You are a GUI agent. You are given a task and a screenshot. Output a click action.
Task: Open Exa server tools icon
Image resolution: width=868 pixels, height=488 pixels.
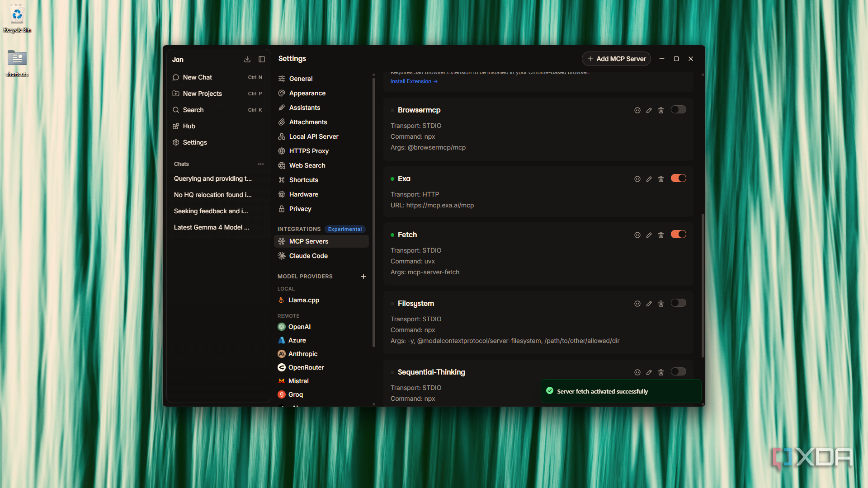tap(637, 179)
